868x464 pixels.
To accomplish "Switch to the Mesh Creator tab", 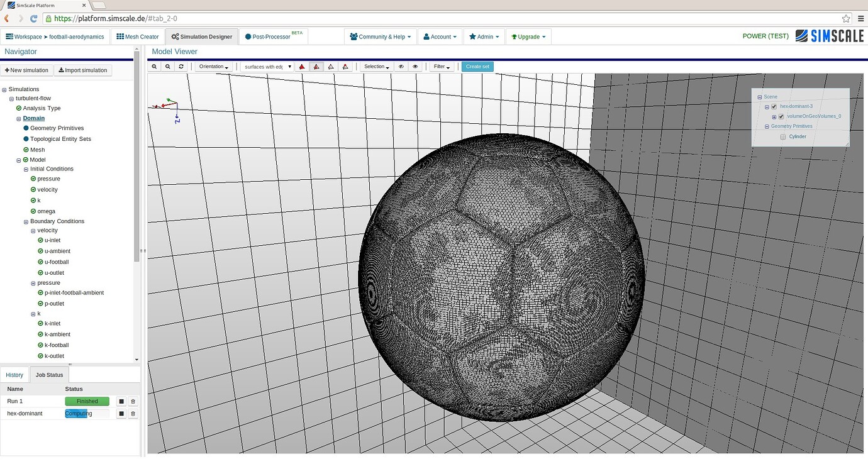I will pyautogui.click(x=137, y=36).
